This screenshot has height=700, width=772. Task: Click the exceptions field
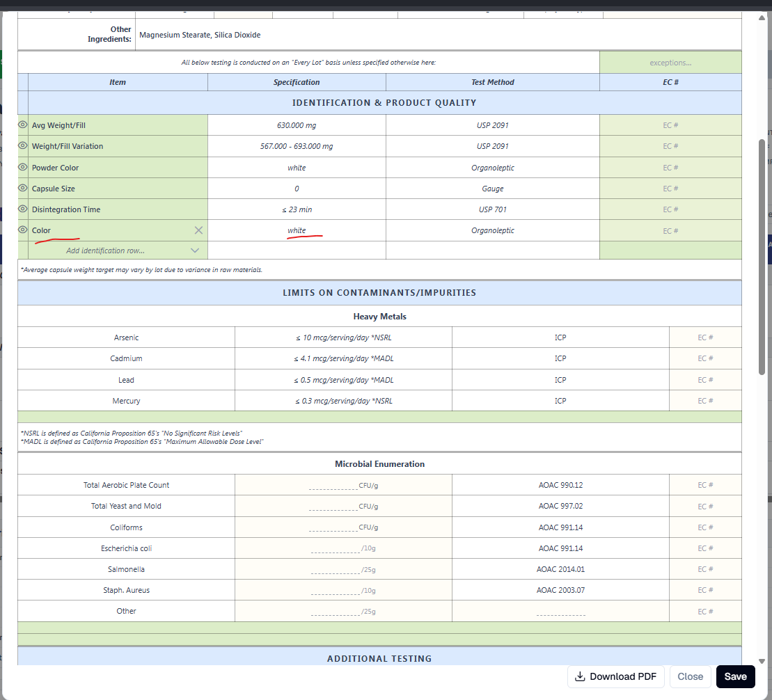670,63
